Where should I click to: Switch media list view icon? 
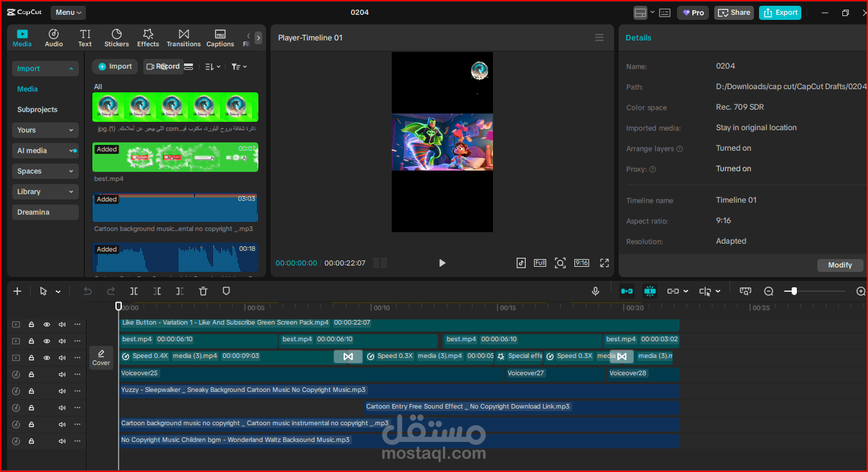point(188,67)
